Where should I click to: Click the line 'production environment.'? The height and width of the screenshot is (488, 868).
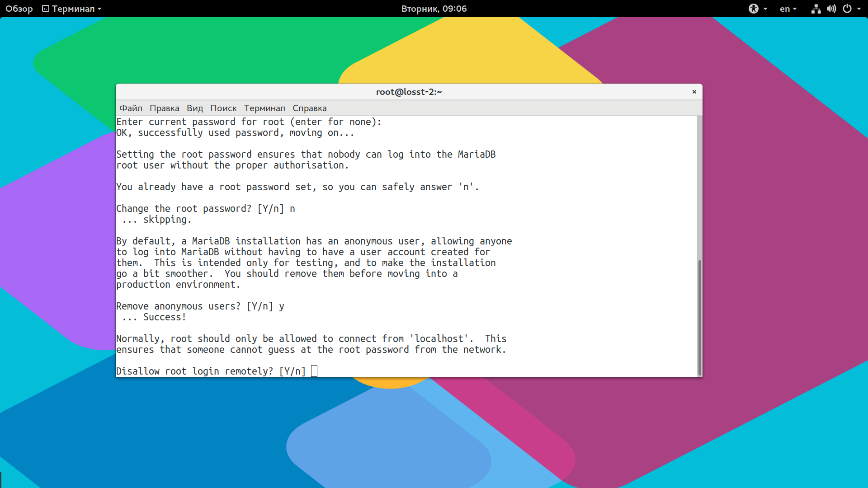(x=178, y=284)
